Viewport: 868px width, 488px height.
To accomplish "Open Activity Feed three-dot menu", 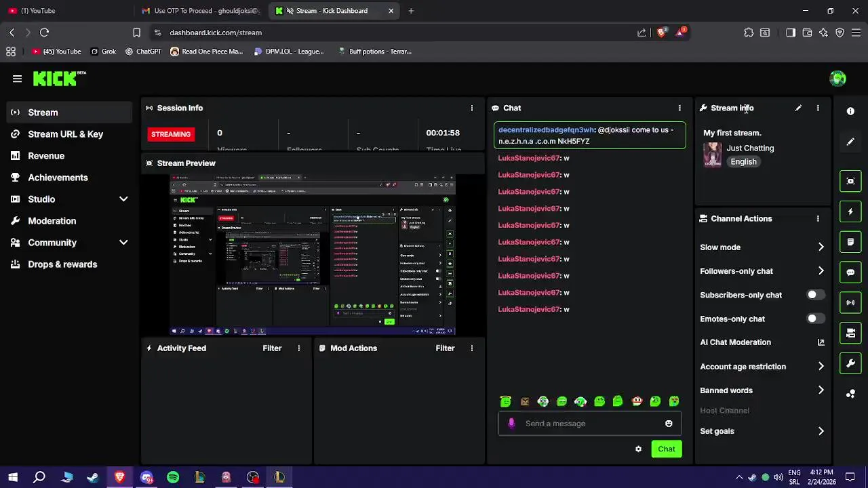I will [x=298, y=348].
